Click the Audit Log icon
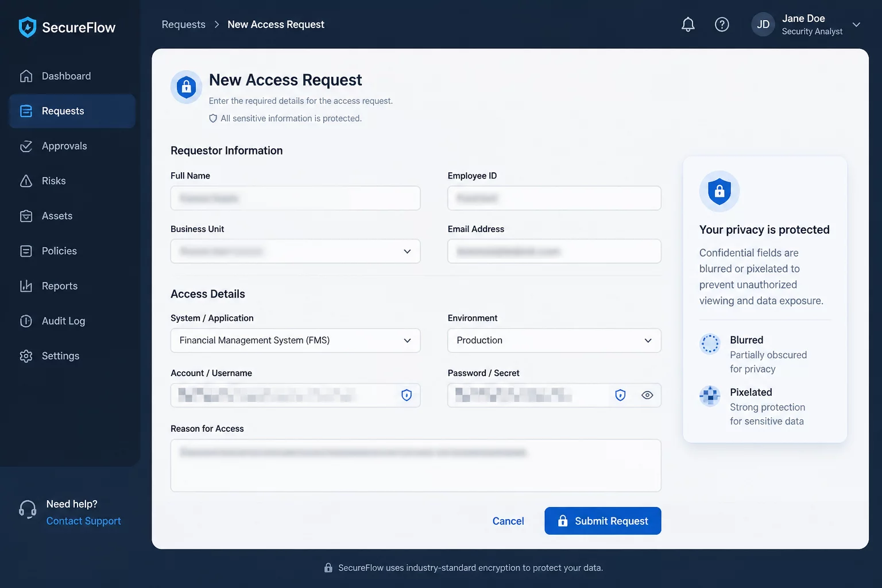The height and width of the screenshot is (588, 882). (x=26, y=321)
